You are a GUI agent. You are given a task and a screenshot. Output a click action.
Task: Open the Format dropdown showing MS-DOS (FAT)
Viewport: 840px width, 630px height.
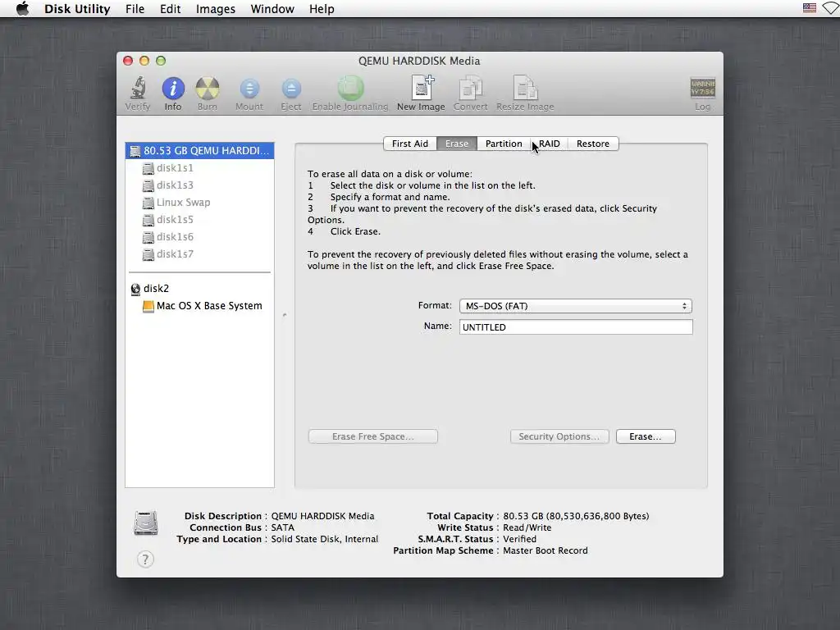point(576,306)
